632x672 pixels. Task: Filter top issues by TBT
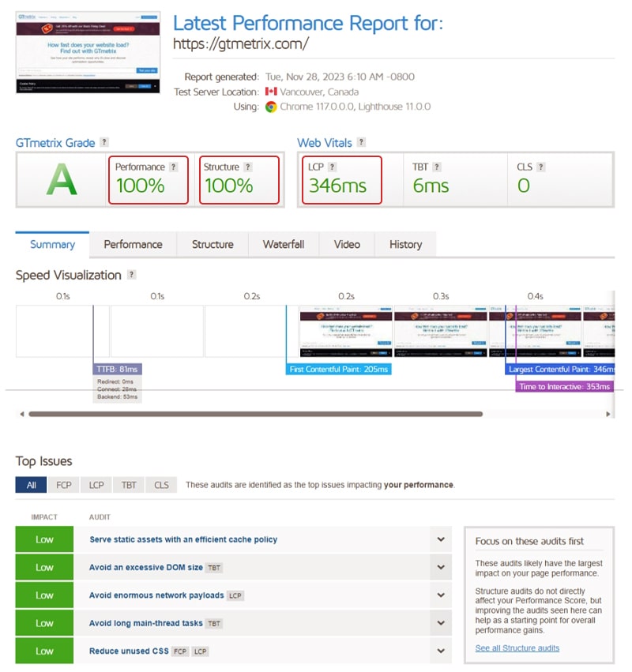click(129, 485)
